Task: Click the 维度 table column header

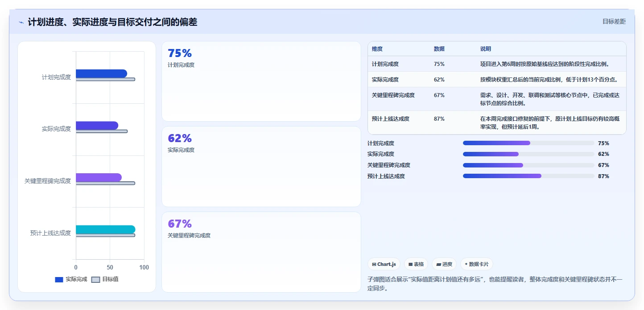Action: point(377,49)
